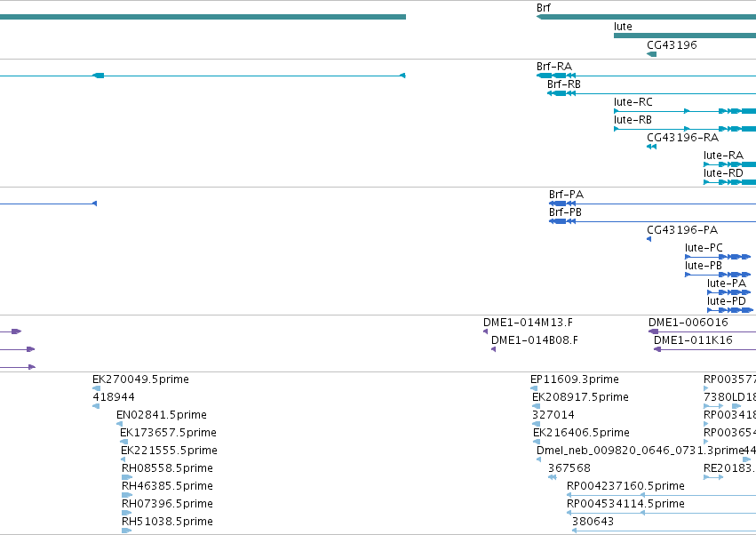Select the Brf-PA protein label

pos(566,195)
